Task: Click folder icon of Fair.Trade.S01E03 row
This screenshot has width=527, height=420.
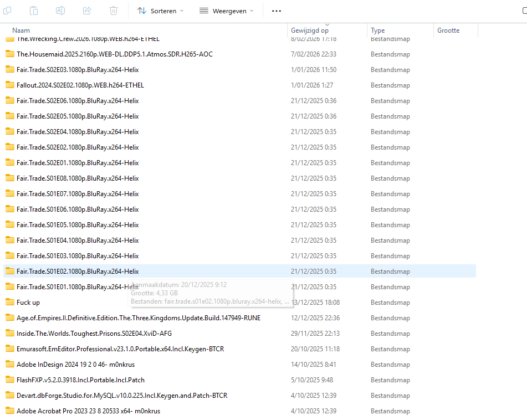Action: pyautogui.click(x=10, y=255)
